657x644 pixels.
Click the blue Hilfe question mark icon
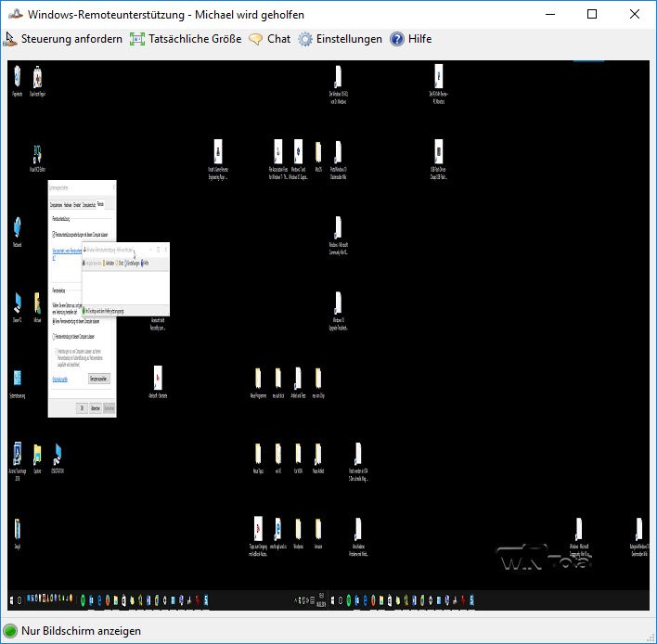point(397,39)
